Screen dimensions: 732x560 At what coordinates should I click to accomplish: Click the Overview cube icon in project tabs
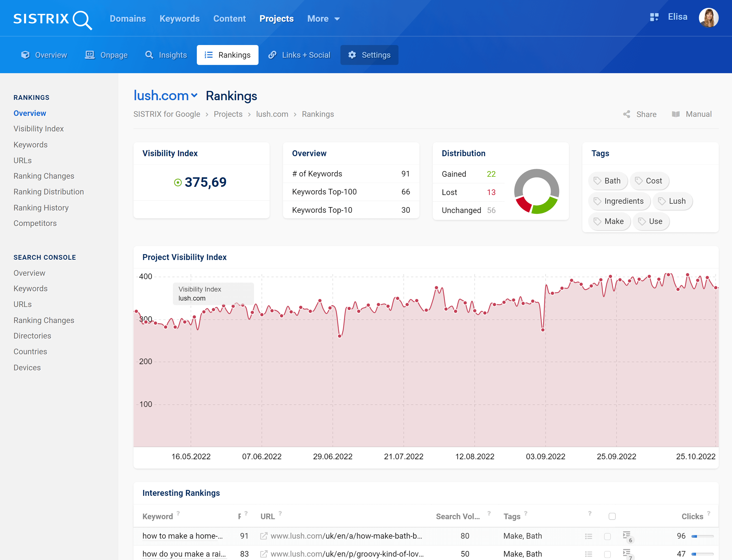pyautogui.click(x=25, y=55)
